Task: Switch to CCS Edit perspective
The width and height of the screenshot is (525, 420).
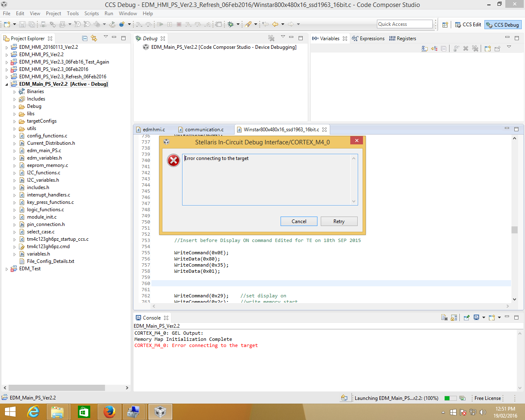Action: [x=468, y=25]
